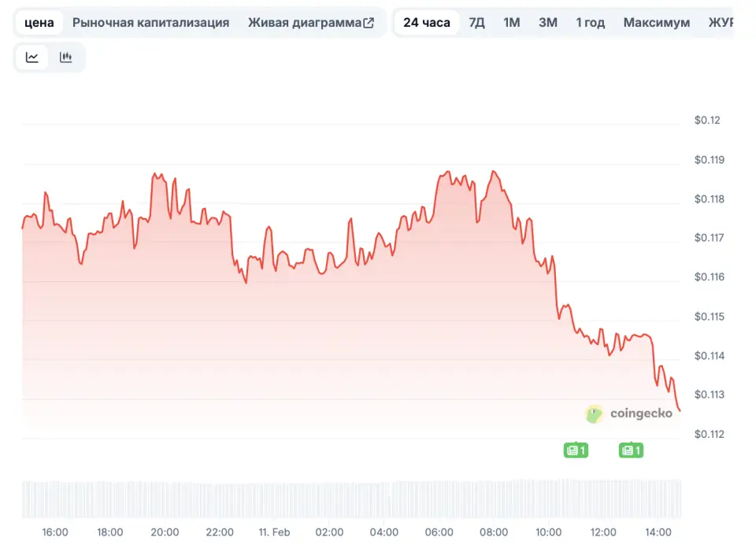Viewport: 756px width, 556px height.
Task: Click the partially visible ЖУР tab
Action: [721, 23]
